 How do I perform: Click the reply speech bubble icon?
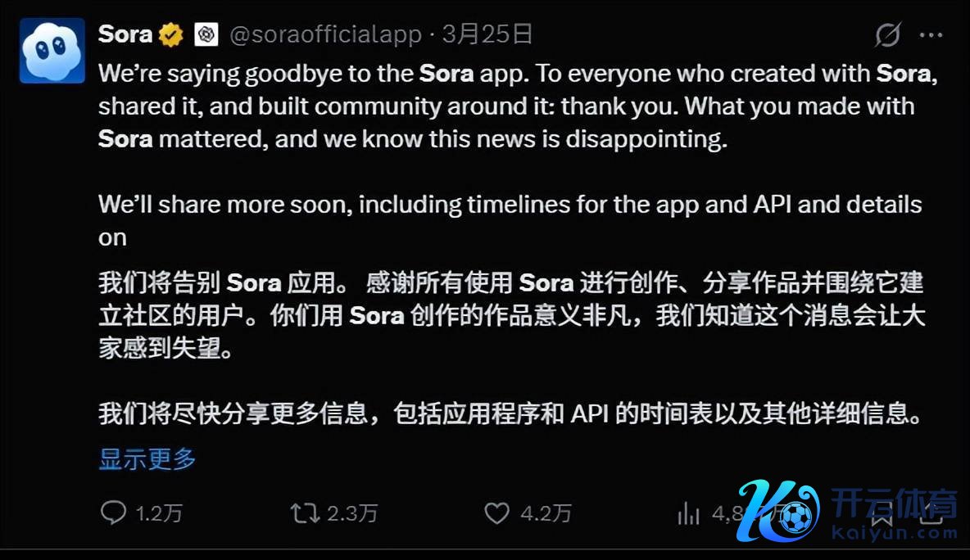113,513
